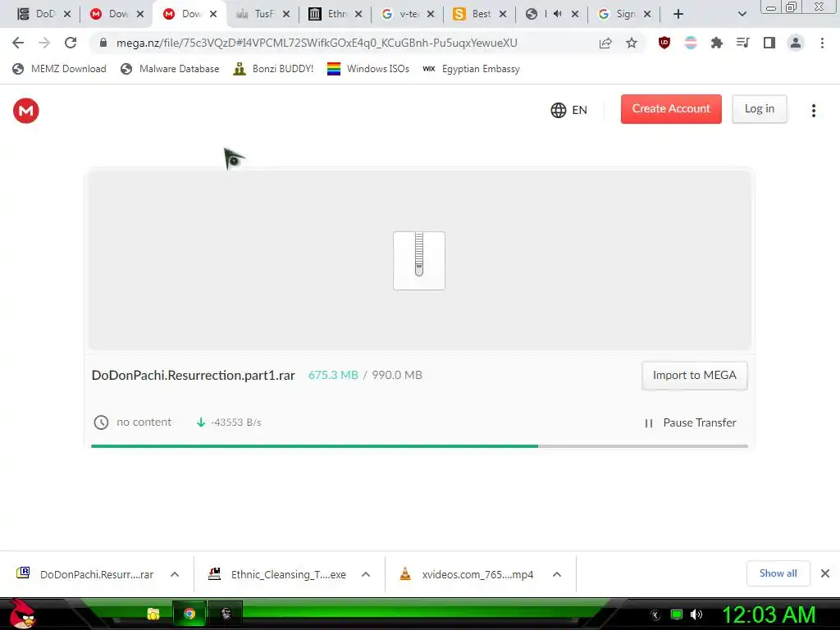840x630 pixels.
Task: Open the MEGA page three-dot menu
Action: [x=813, y=111]
